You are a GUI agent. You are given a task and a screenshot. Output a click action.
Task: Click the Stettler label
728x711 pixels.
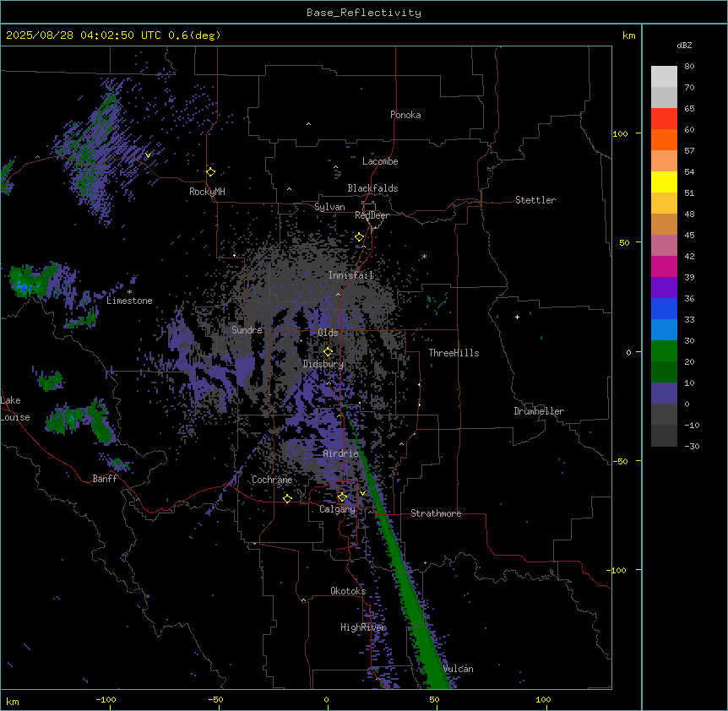click(x=535, y=200)
